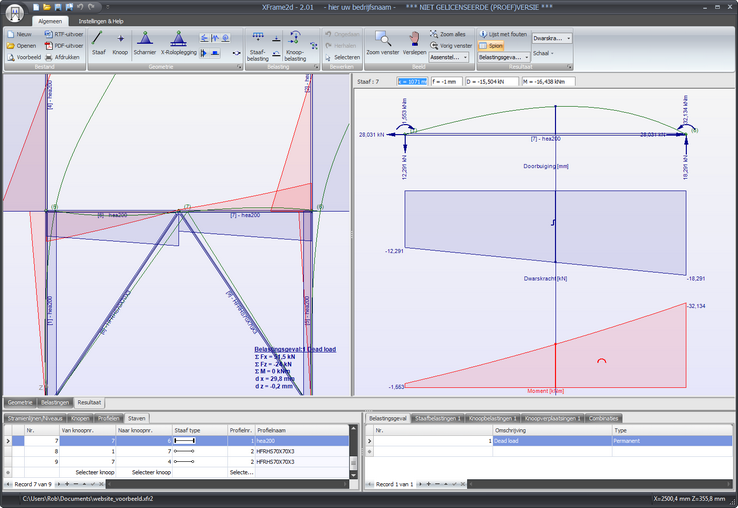Click Zoom alles to fit view
Screen dimensions: 738x508
448,34
